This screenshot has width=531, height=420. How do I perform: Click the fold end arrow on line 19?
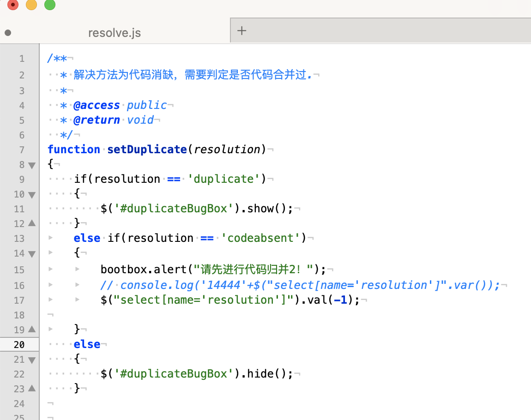point(32,329)
